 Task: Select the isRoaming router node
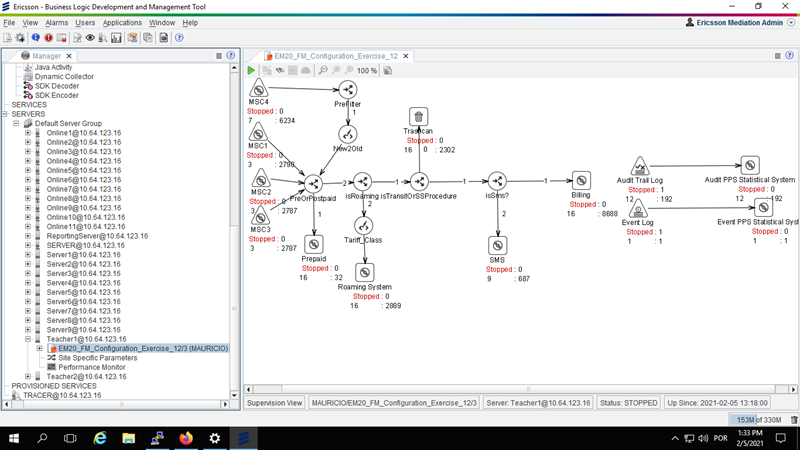(x=362, y=182)
